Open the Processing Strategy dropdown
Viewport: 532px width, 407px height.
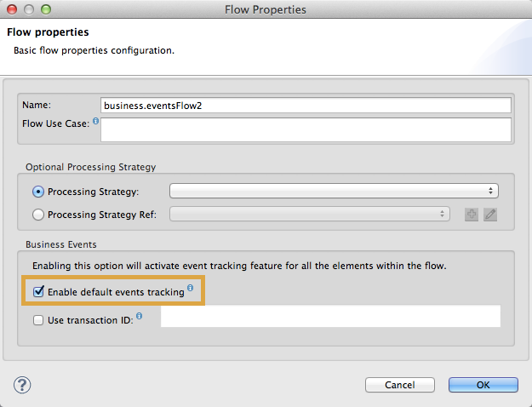[x=334, y=192]
